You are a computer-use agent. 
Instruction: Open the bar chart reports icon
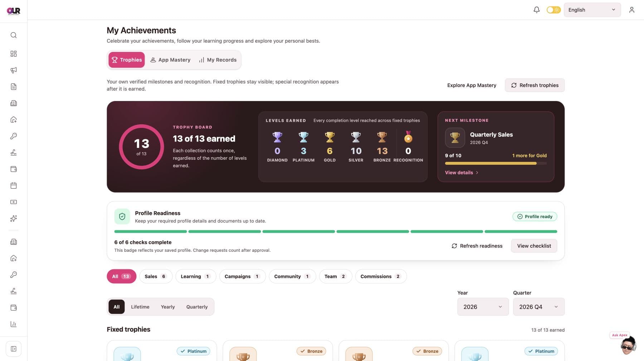point(14,324)
